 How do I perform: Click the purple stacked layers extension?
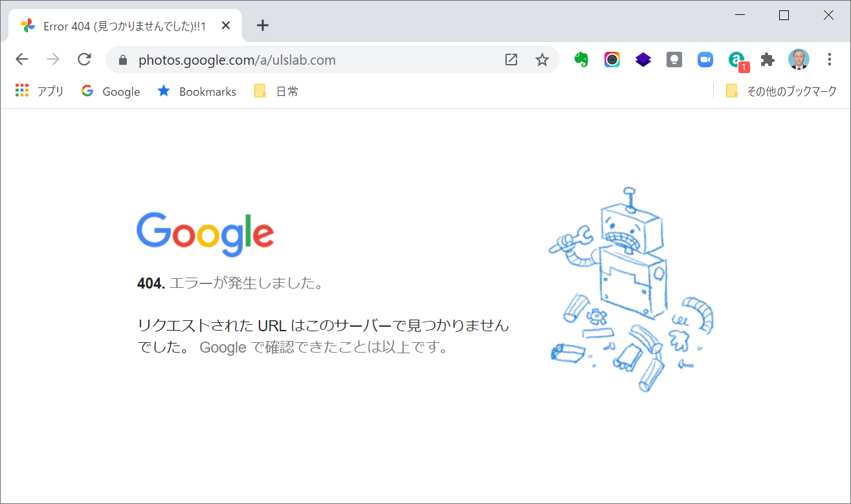pyautogui.click(x=643, y=60)
